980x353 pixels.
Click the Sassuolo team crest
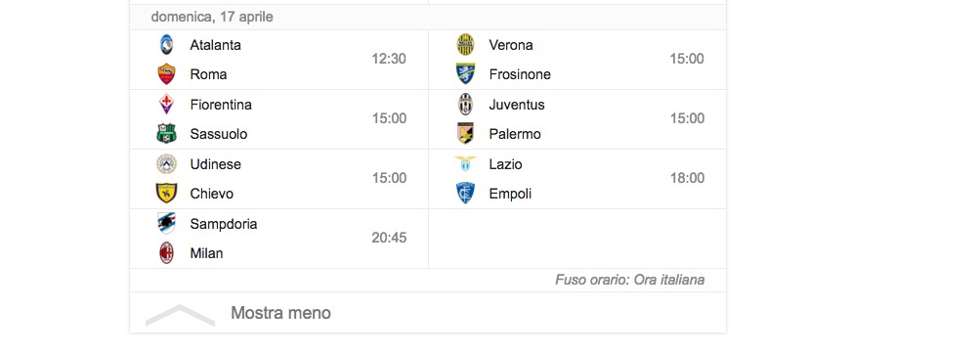166,133
